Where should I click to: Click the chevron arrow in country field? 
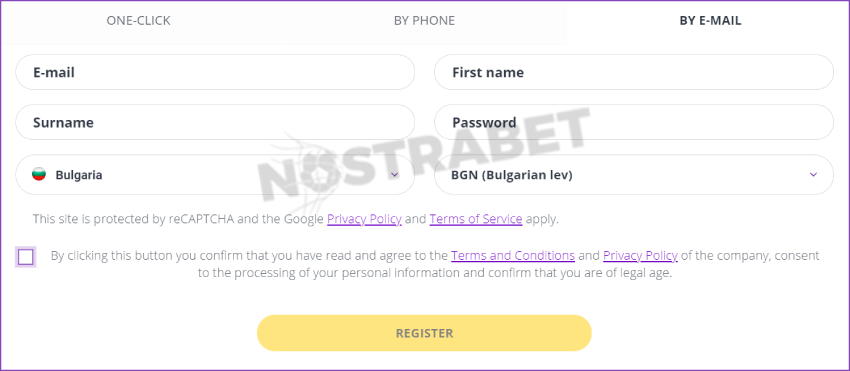pyautogui.click(x=395, y=175)
